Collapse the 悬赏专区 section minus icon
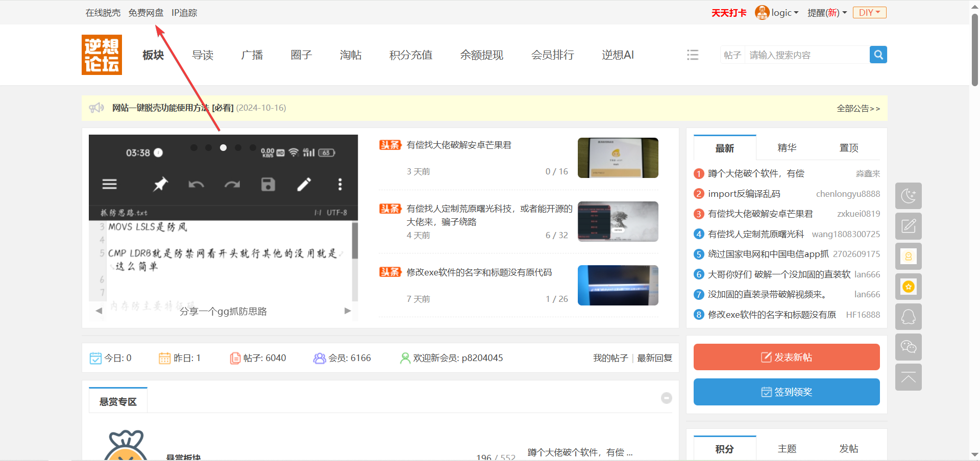This screenshot has height=461, width=980. click(666, 398)
